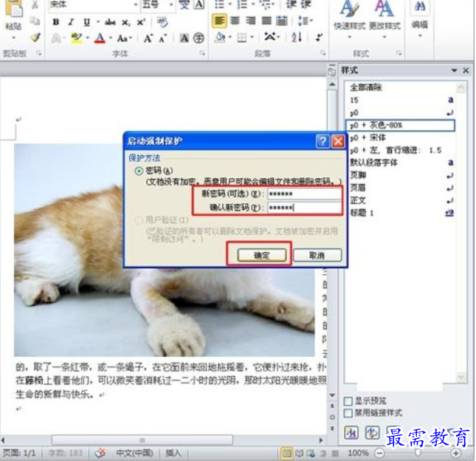Image resolution: width=476 pixels, height=461 pixels.
Task: Click the text effects icon
Action: (56, 38)
